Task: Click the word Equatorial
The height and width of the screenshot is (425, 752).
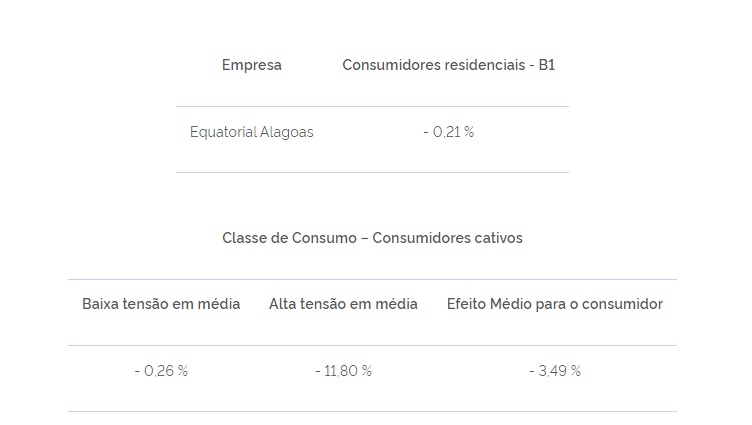Action: 222,132
